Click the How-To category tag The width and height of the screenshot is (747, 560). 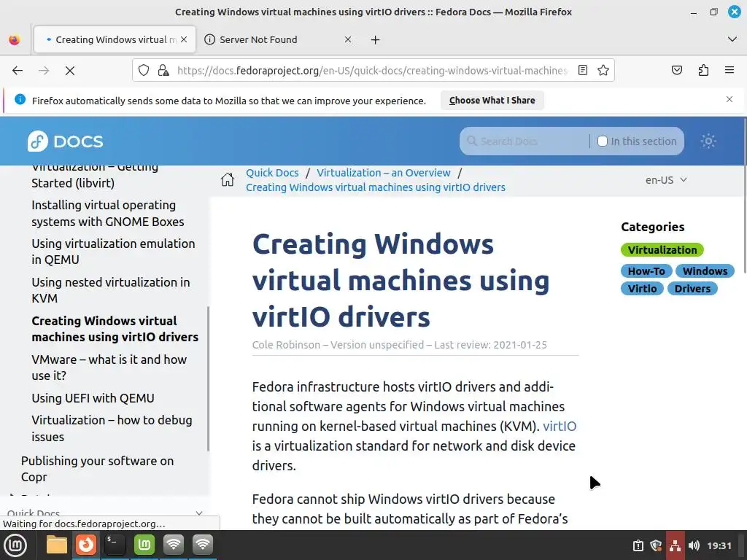pyautogui.click(x=646, y=271)
